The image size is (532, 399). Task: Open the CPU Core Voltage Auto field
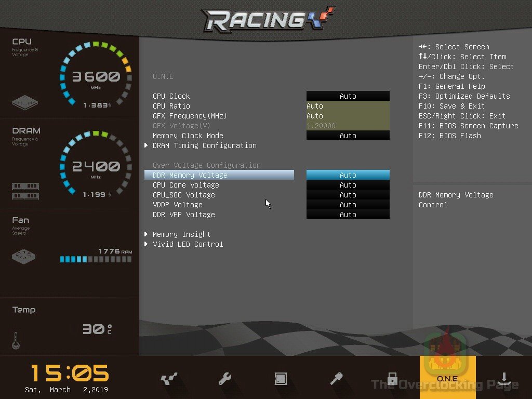coord(348,185)
